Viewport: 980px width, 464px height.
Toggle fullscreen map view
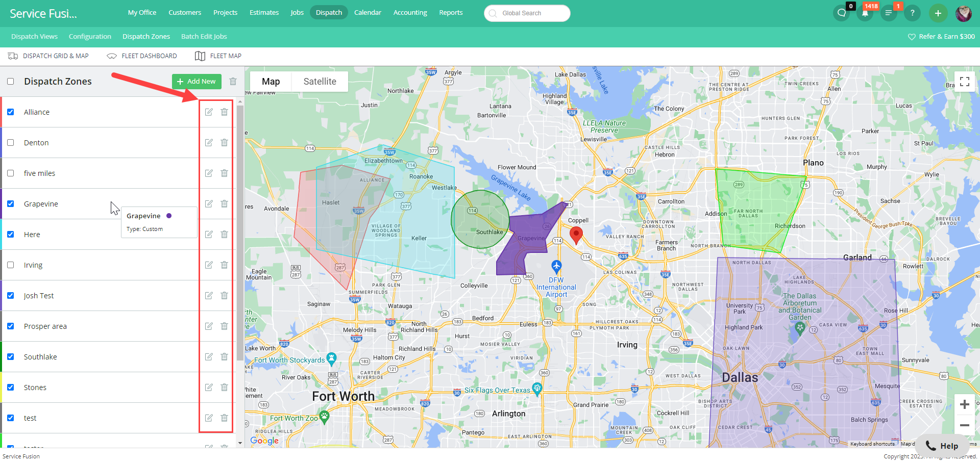965,82
